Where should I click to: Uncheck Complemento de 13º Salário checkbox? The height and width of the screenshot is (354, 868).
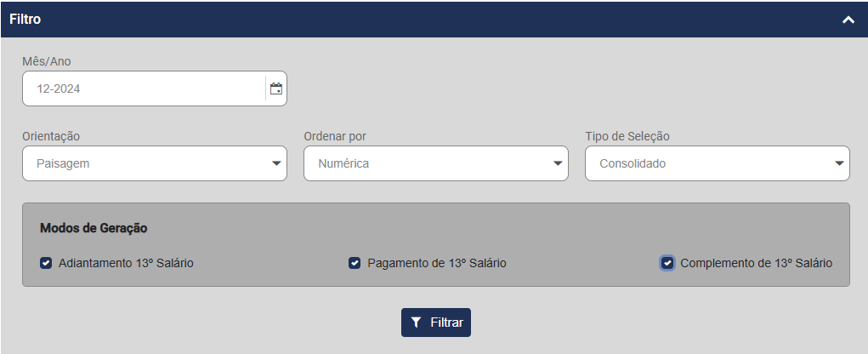coord(667,263)
